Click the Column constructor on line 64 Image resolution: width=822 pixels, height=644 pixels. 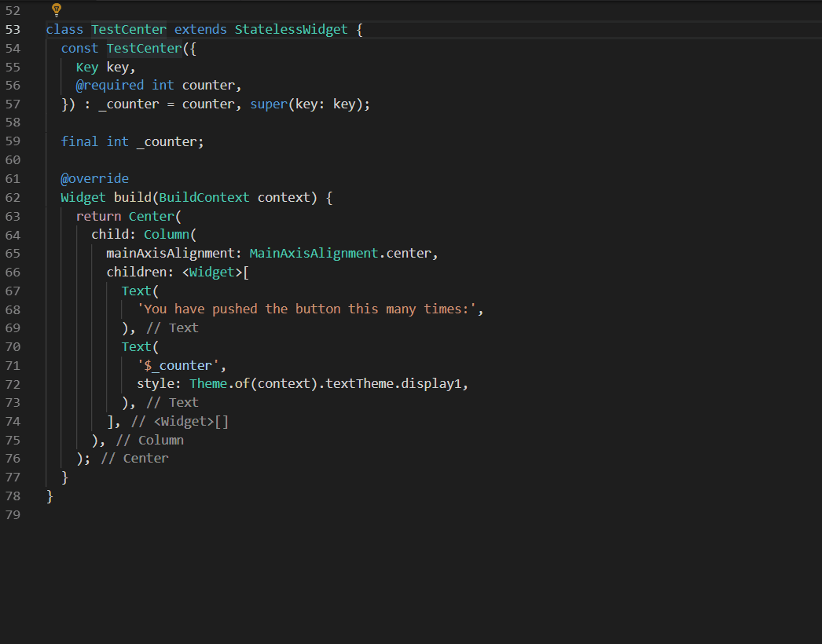click(x=167, y=234)
